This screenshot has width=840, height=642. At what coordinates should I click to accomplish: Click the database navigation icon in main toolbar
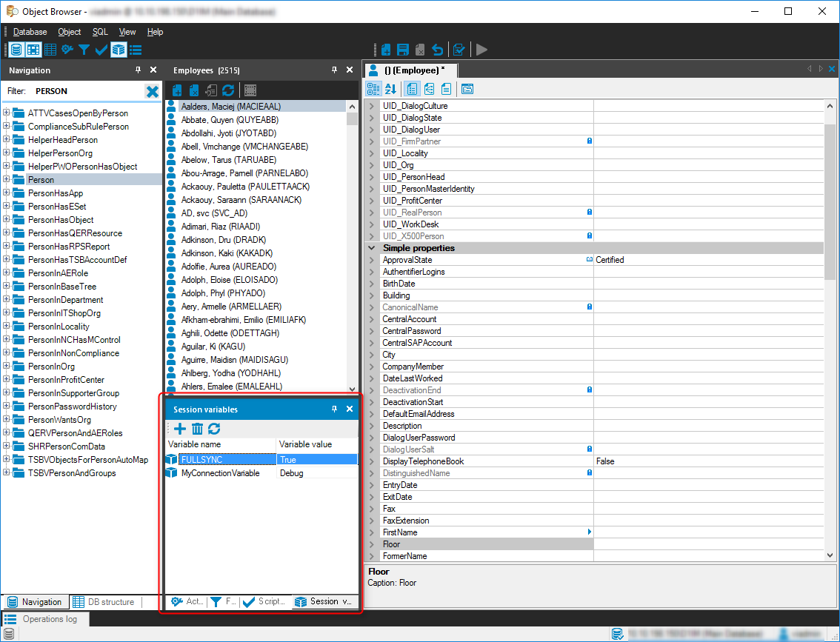click(x=16, y=50)
